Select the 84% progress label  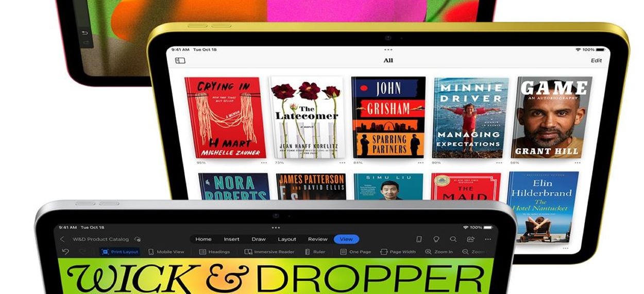click(x=358, y=162)
